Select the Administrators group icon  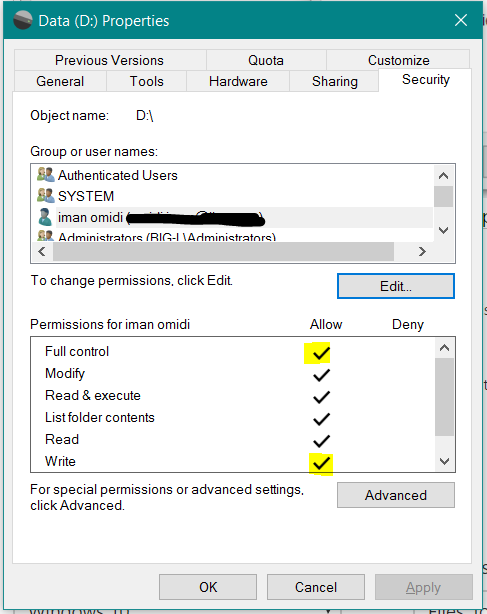tap(45, 236)
